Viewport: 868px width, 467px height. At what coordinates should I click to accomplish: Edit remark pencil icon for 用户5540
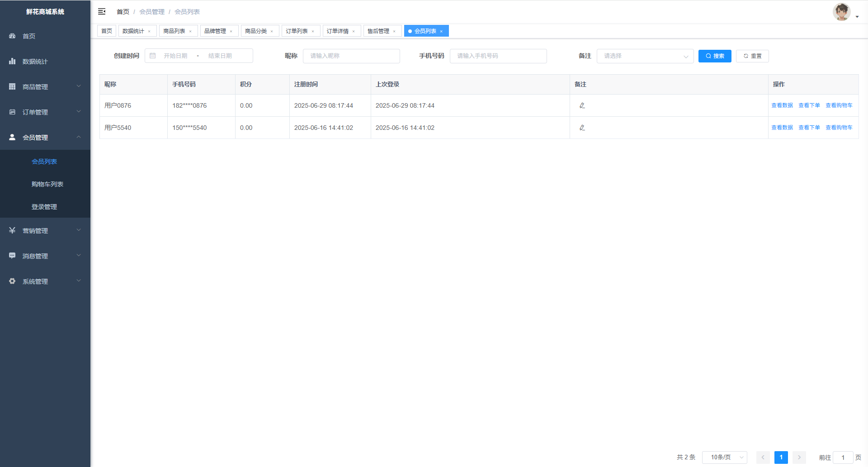582,128
